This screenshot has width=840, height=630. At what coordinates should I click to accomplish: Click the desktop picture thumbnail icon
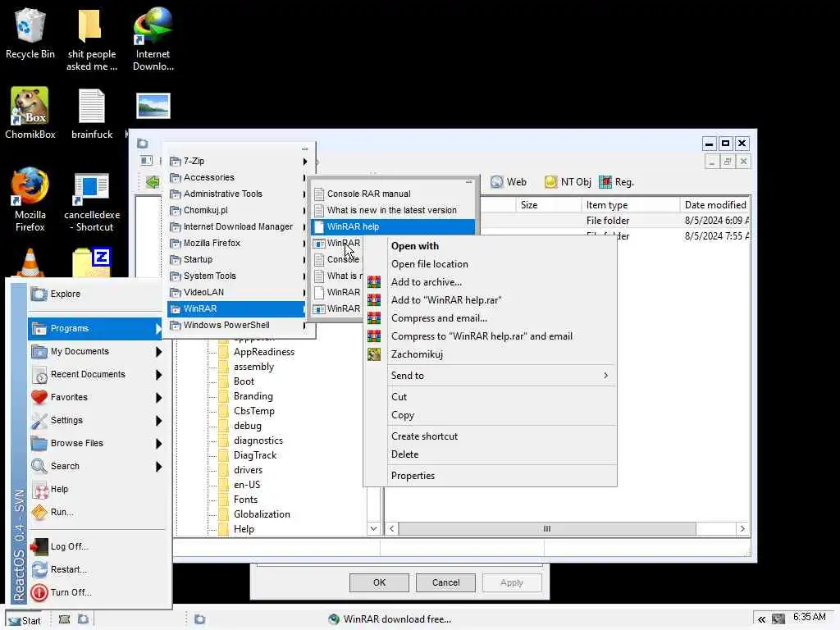point(153,106)
